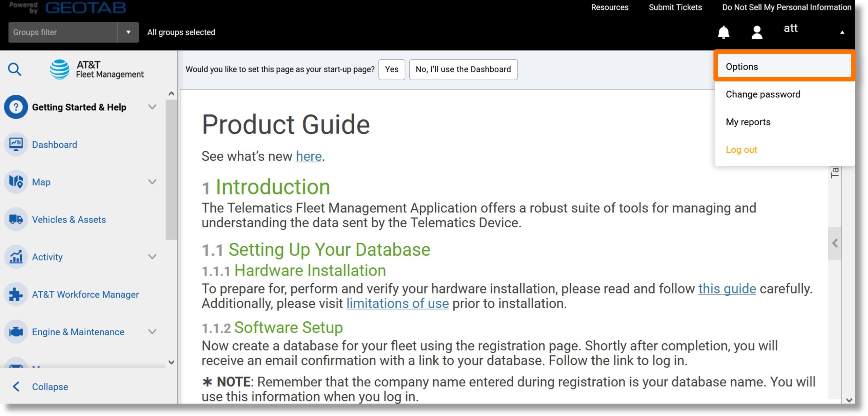The image size is (868, 416).
Task: Click Collapse sidebar label
Action: point(50,386)
